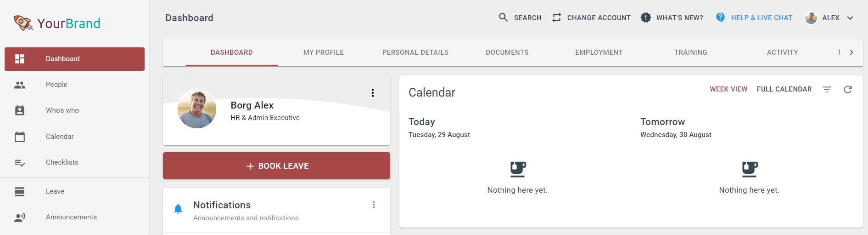868x235 pixels.
Task: Open the Notifications three-dot menu
Action: tap(374, 205)
